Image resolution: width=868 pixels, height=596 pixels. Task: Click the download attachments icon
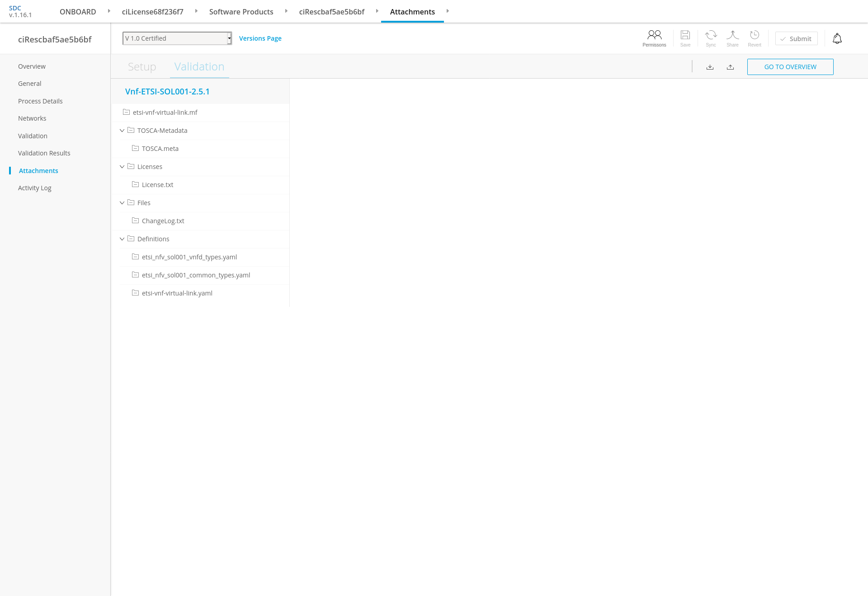pos(710,67)
